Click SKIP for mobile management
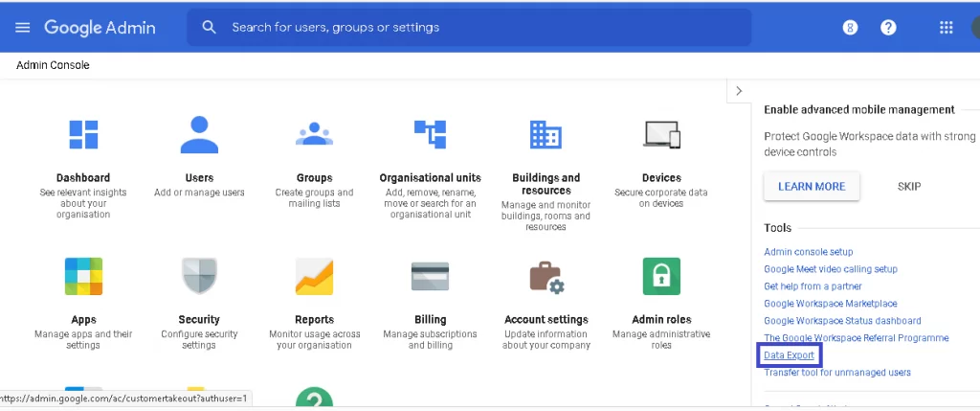The image size is (980, 411). click(x=909, y=187)
